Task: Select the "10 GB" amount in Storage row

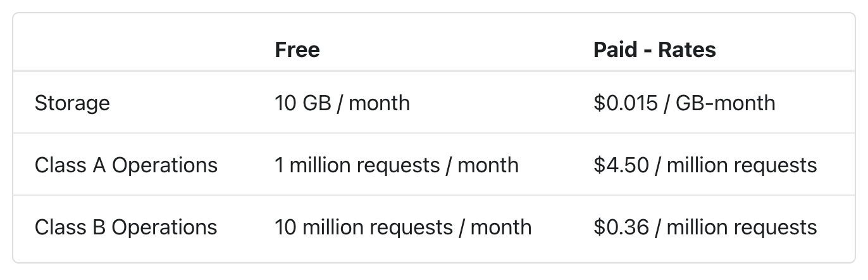Action: pyautogui.click(x=303, y=103)
